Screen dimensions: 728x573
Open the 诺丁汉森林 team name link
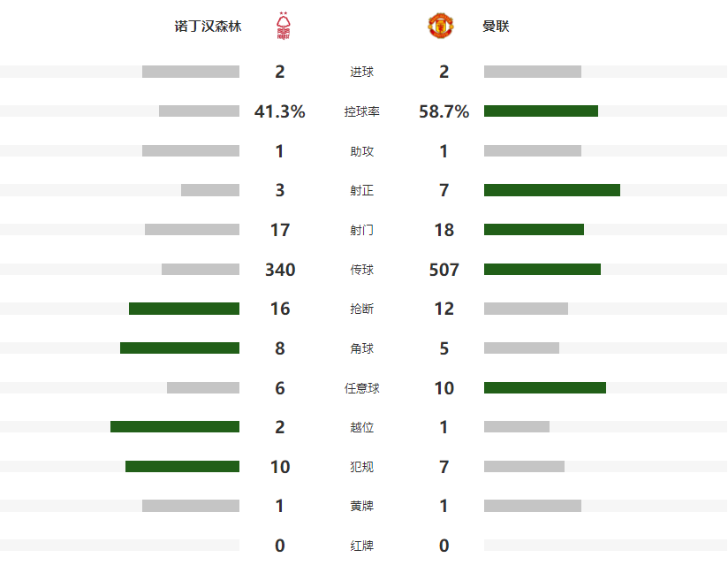(208, 27)
